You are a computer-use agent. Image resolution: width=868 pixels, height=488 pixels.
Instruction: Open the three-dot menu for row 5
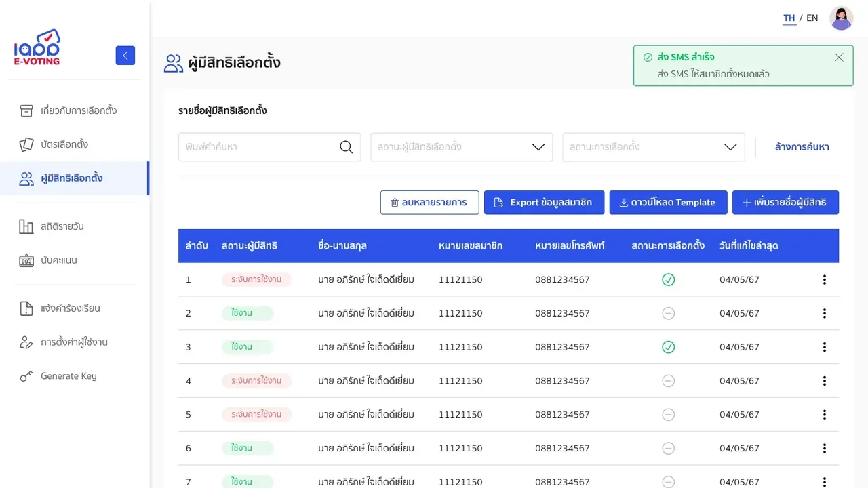coord(825,415)
